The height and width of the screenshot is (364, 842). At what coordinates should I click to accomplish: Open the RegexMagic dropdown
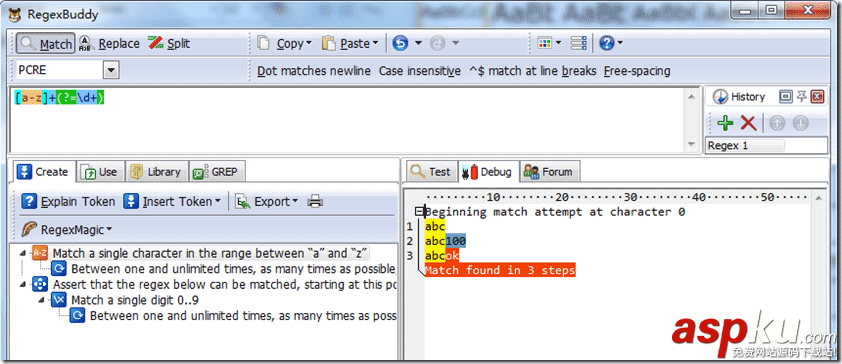(x=67, y=230)
